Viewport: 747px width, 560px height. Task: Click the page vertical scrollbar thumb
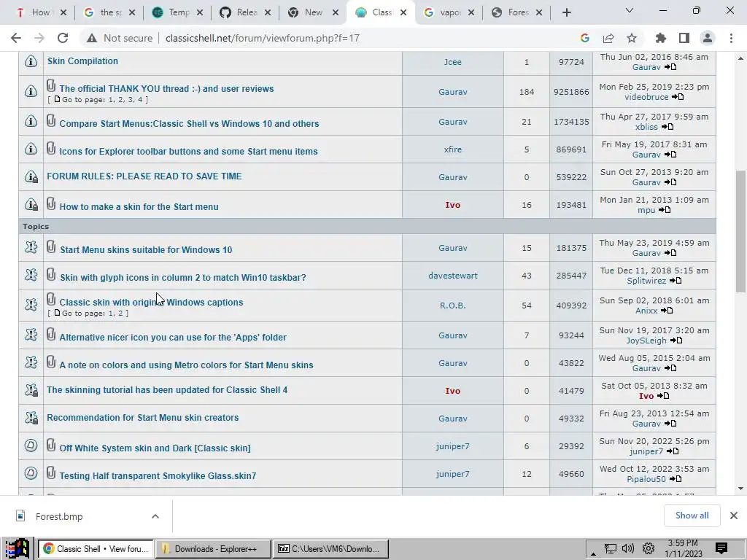[x=740, y=231]
